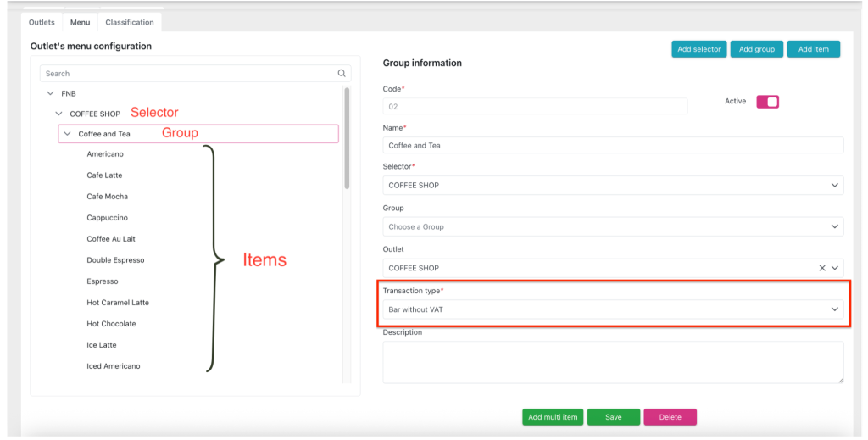Viewport: 868px width, 440px height.
Task: Click the Add selector button
Action: tap(699, 49)
